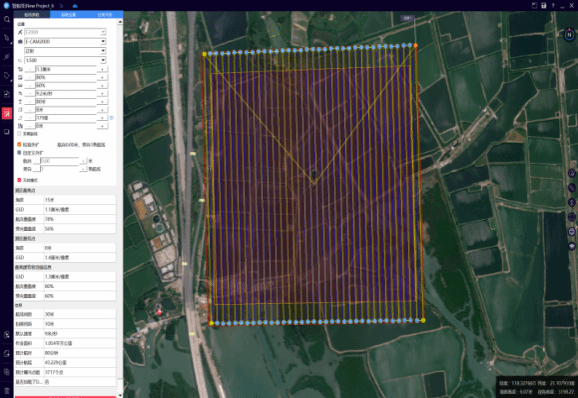Screen dimensions: 578x398
Task: Click minus button for the 179 degree angle
Action: point(30,118)
